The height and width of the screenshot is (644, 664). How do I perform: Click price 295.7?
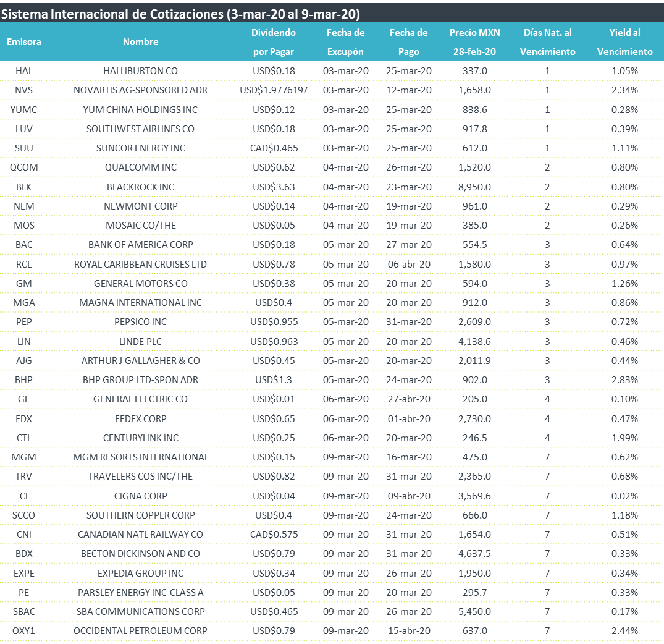475,593
